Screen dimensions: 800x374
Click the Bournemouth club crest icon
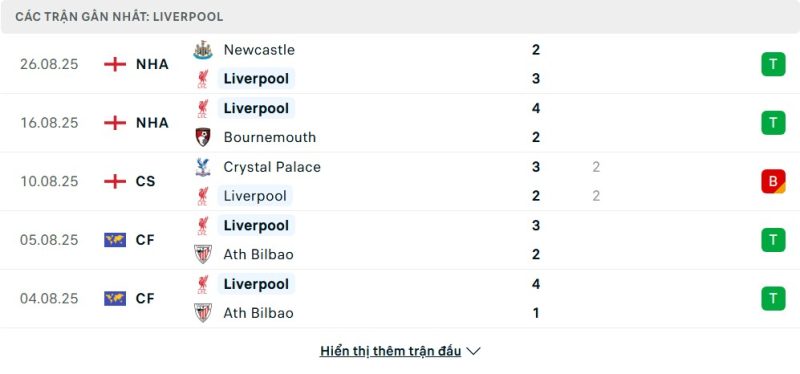203,137
